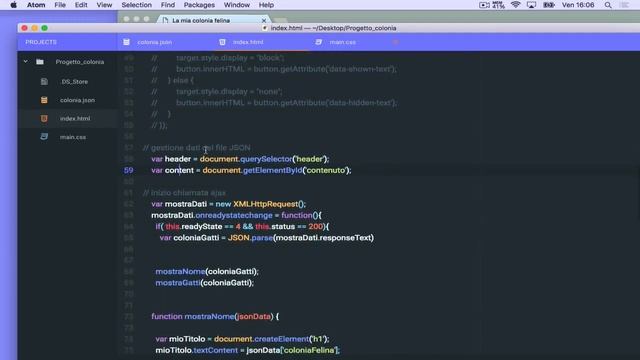Open the Window menu
The height and width of the screenshot is (360, 640).
pyautogui.click(x=237, y=5)
